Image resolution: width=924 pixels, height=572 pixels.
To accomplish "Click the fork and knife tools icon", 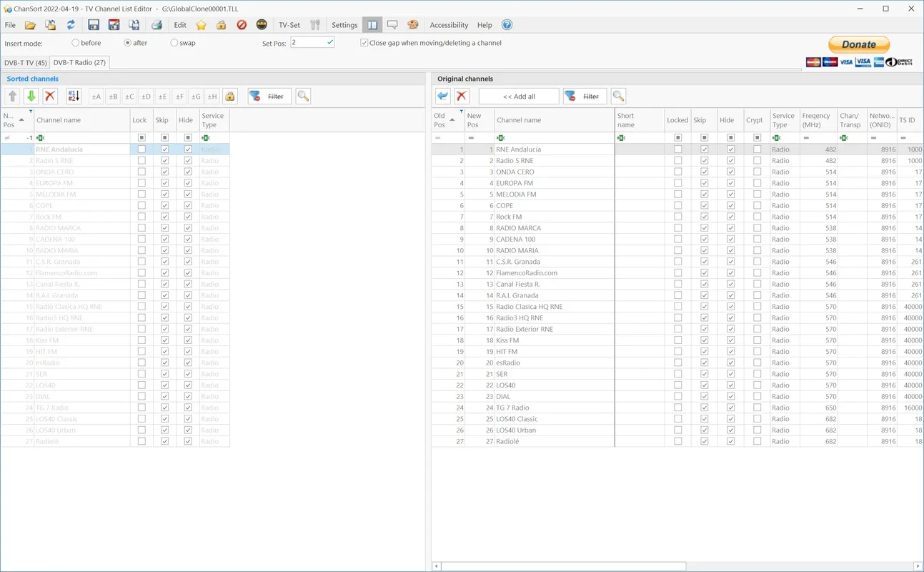I will pyautogui.click(x=315, y=25).
